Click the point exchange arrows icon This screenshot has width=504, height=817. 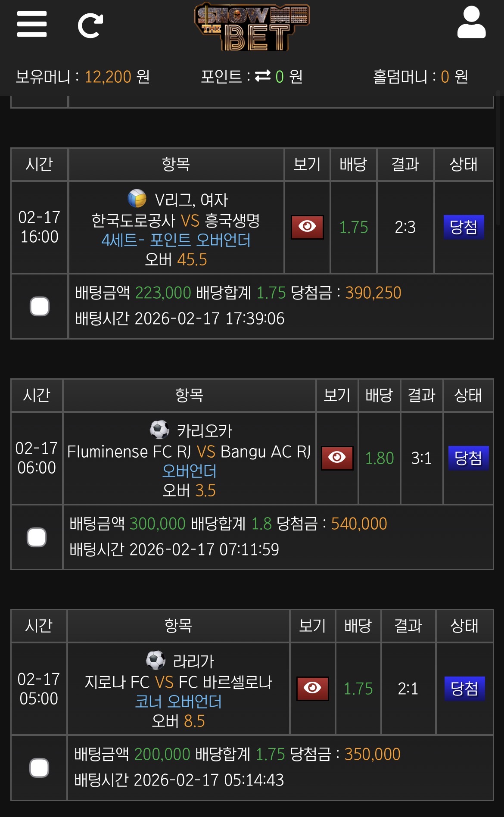point(263,76)
